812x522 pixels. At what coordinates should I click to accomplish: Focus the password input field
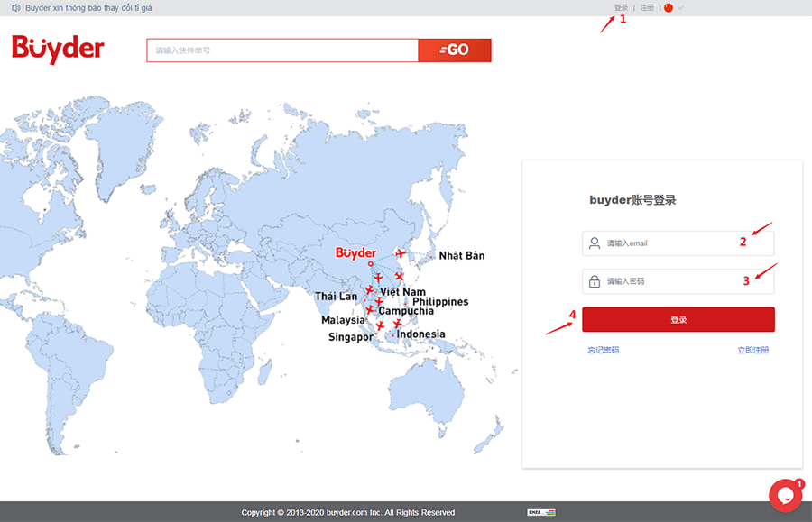[x=678, y=281]
